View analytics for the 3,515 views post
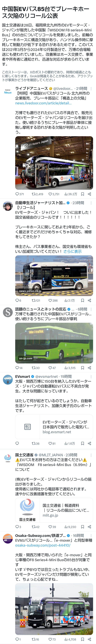This screenshot has width=96, height=644. coord(70,368)
